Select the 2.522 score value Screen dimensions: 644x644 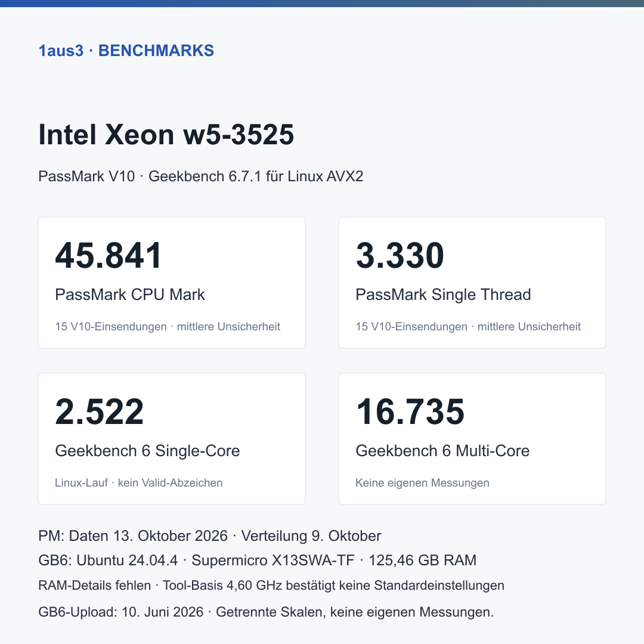click(100, 411)
